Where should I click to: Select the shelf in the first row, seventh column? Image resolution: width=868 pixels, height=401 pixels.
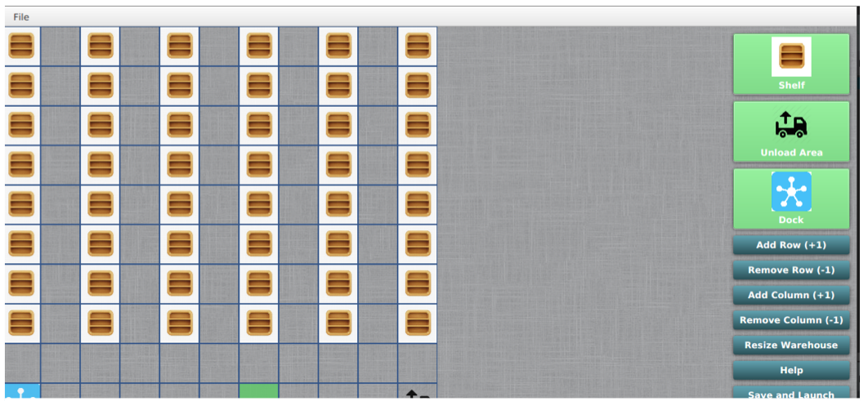[258, 46]
